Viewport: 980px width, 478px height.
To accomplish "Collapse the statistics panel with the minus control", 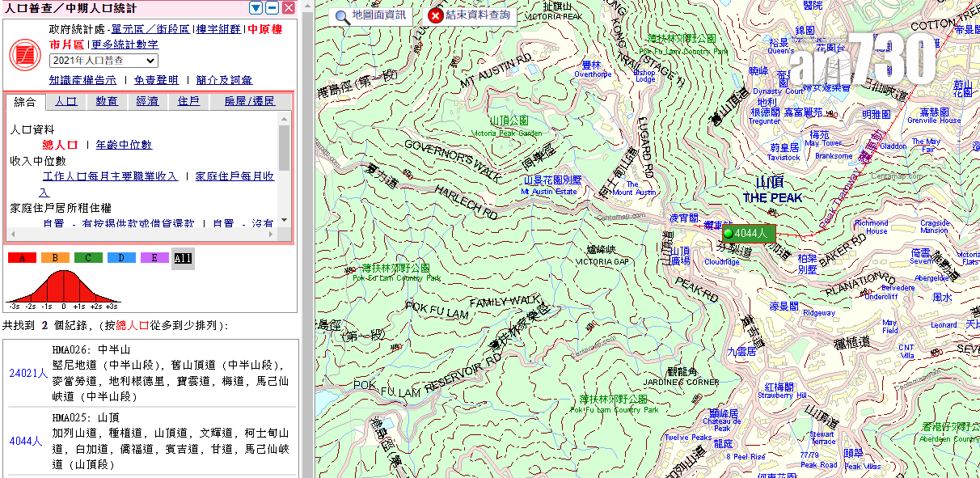I will (x=270, y=7).
